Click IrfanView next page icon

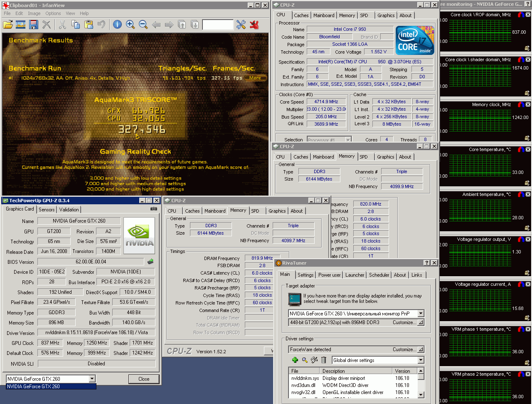[195, 25]
